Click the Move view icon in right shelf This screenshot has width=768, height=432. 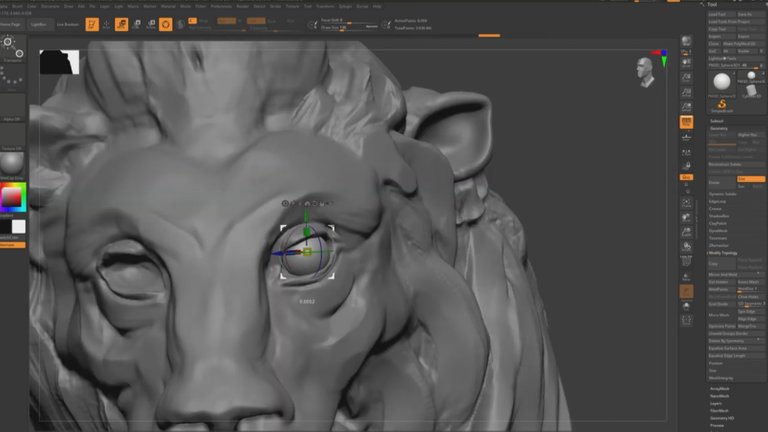pyautogui.click(x=687, y=218)
